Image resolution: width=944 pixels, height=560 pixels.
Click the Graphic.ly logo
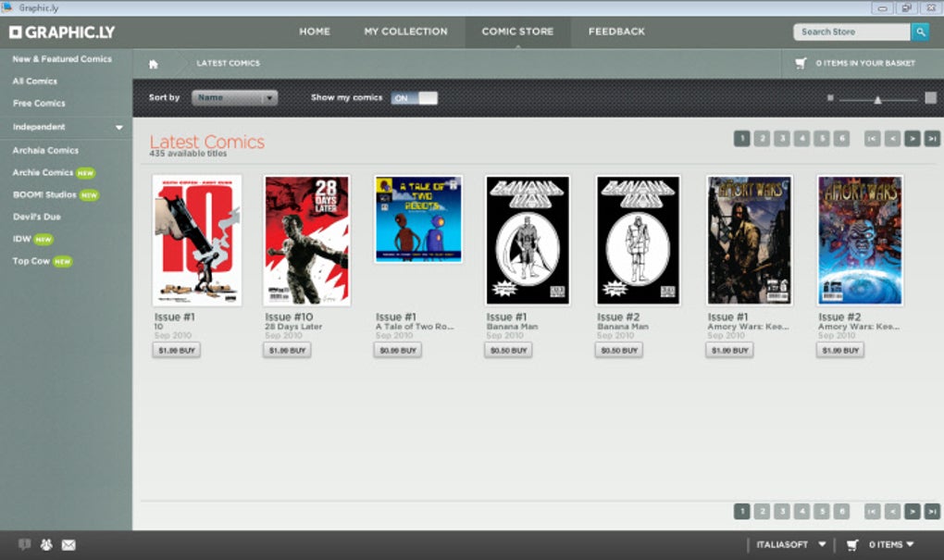[62, 32]
